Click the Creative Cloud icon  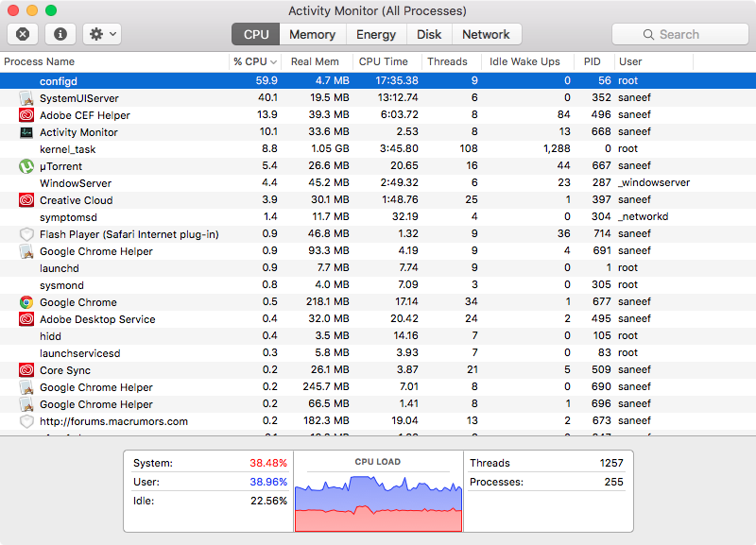pos(26,200)
